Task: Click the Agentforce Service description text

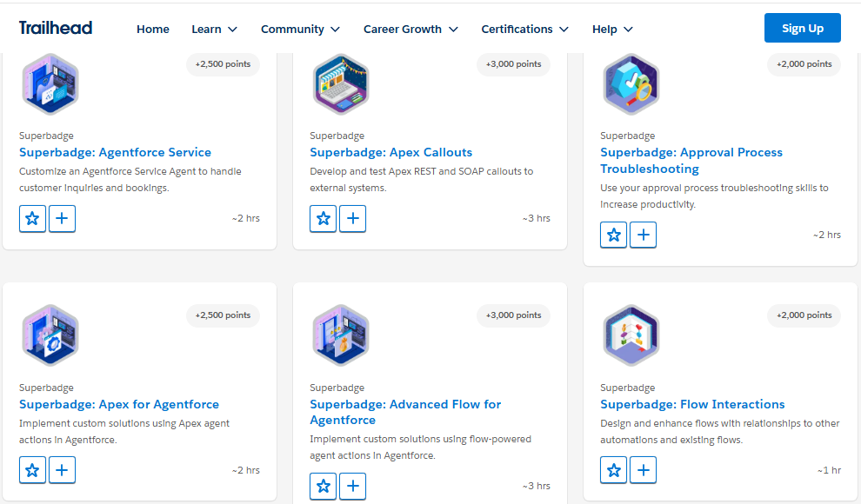Action: click(130, 179)
